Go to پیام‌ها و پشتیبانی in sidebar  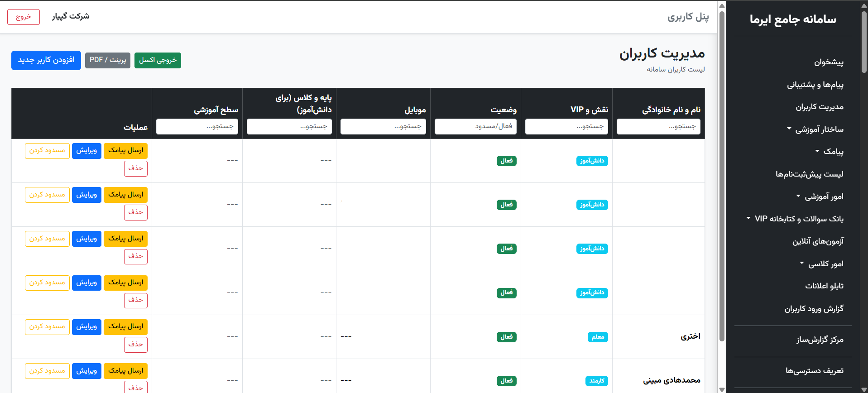pyautogui.click(x=815, y=85)
